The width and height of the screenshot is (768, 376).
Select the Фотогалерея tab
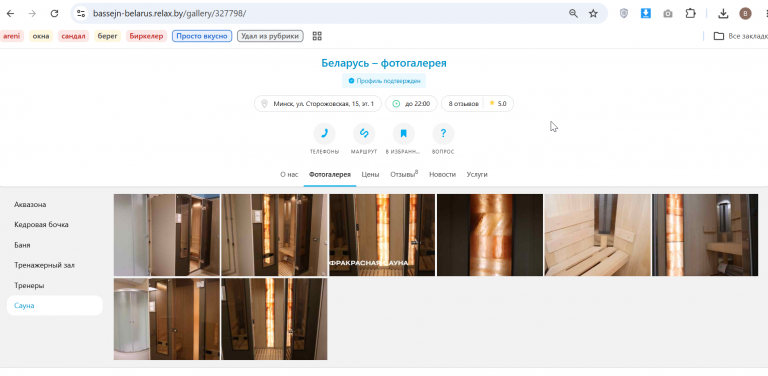[330, 174]
